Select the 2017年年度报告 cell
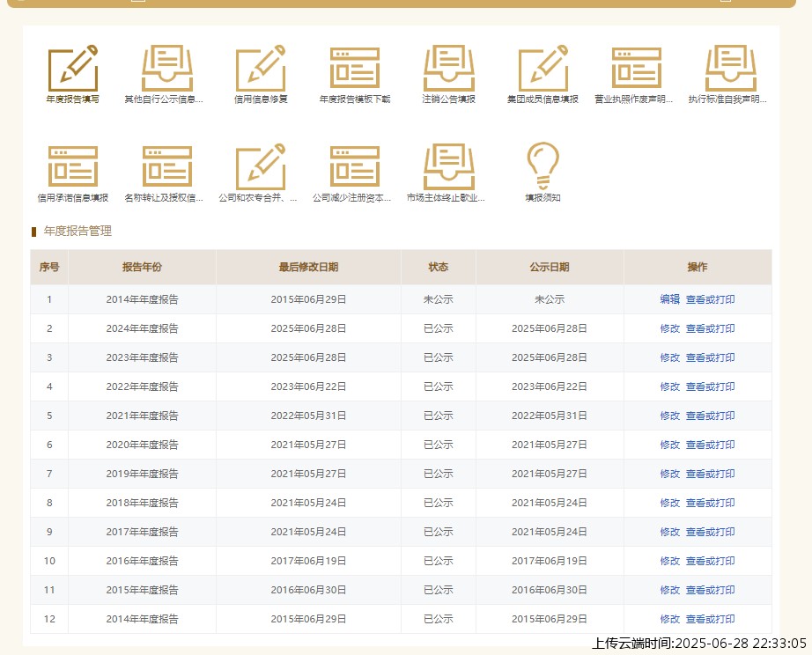 point(142,531)
